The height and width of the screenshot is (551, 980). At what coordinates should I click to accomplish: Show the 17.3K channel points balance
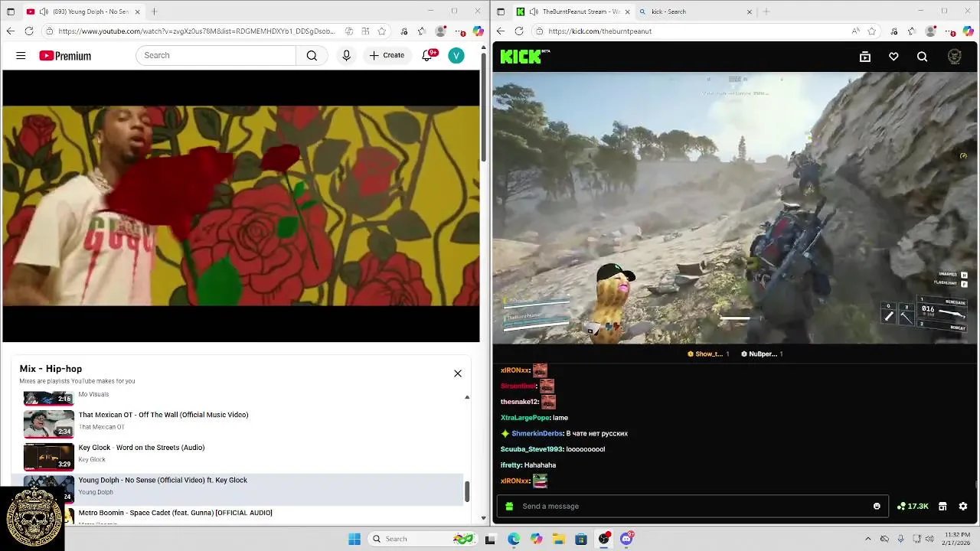pyautogui.click(x=913, y=506)
